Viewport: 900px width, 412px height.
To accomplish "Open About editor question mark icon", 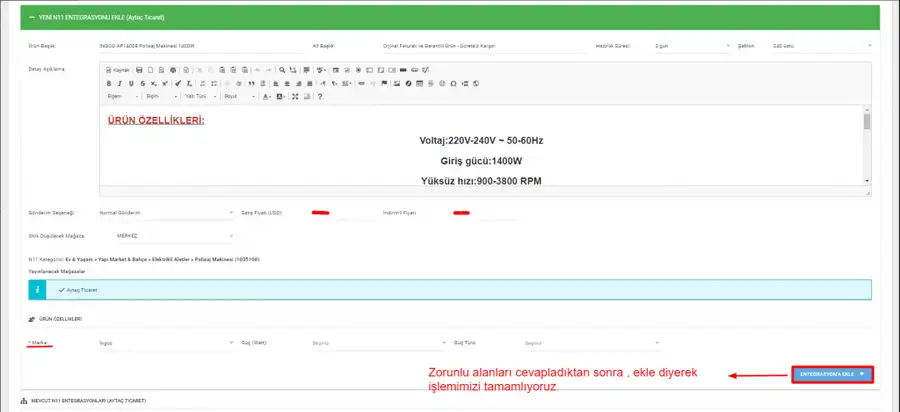I will (x=320, y=96).
